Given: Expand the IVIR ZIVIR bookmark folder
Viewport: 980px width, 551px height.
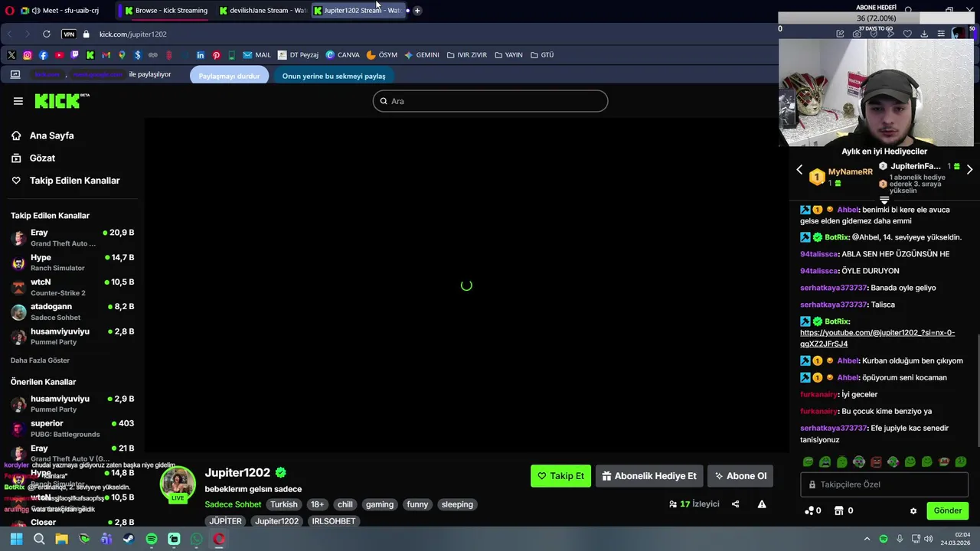Looking at the screenshot, I should [466, 55].
